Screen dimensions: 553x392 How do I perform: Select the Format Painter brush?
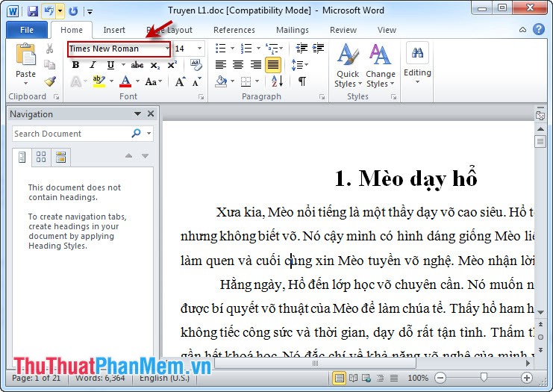(x=50, y=81)
